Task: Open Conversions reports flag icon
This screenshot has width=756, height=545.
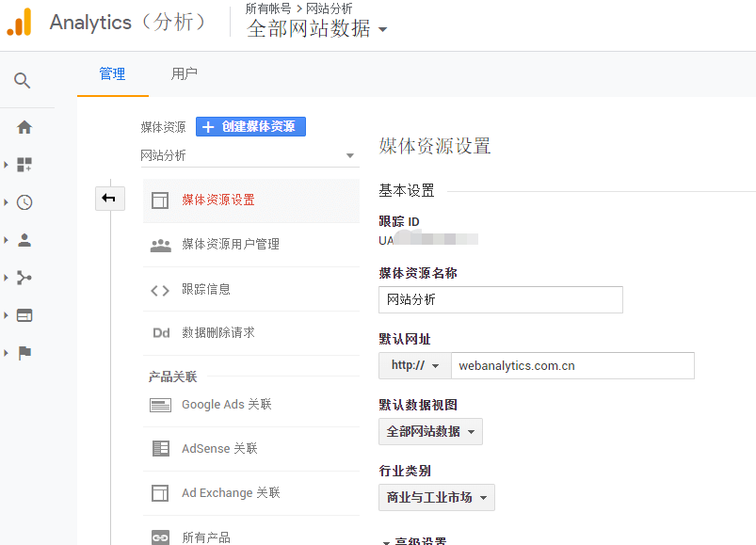Action: point(24,353)
